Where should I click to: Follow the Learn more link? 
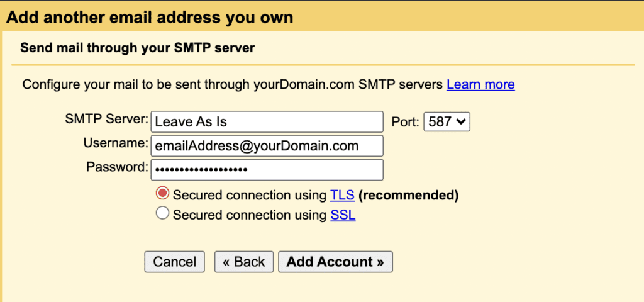[480, 84]
